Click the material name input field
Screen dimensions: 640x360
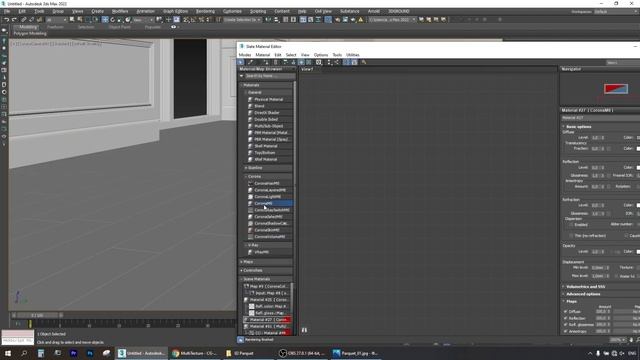pyautogui.click(x=600, y=118)
